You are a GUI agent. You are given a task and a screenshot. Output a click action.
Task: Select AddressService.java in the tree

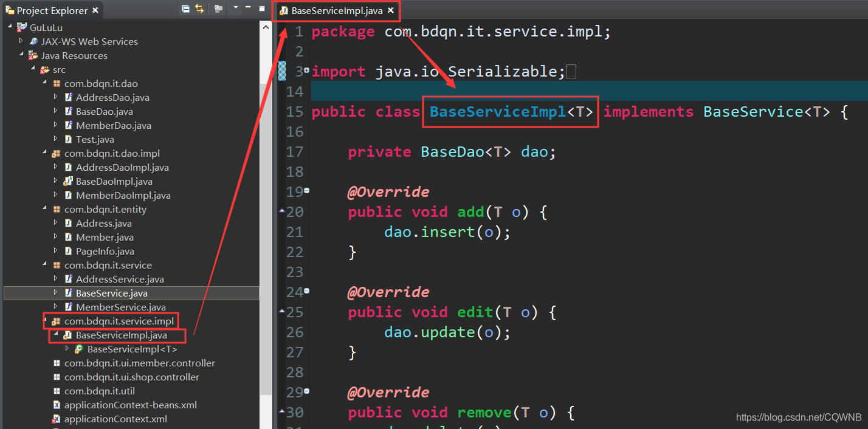120,279
